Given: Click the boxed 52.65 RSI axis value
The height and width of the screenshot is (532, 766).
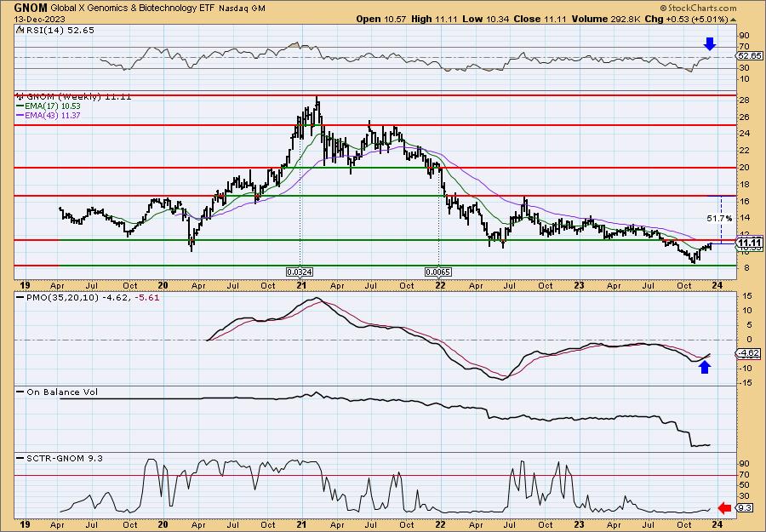Looking at the screenshot, I should pyautogui.click(x=749, y=55).
